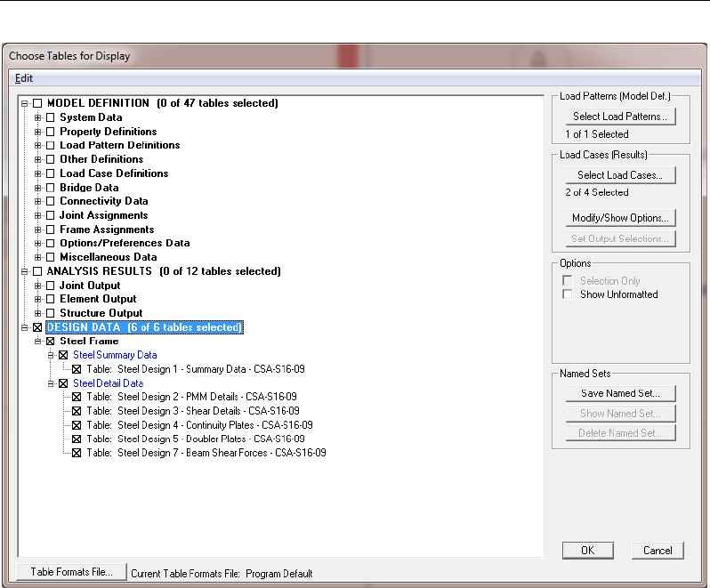Select the Joint Output tree label
This screenshot has width=710, height=588.
[x=90, y=286]
